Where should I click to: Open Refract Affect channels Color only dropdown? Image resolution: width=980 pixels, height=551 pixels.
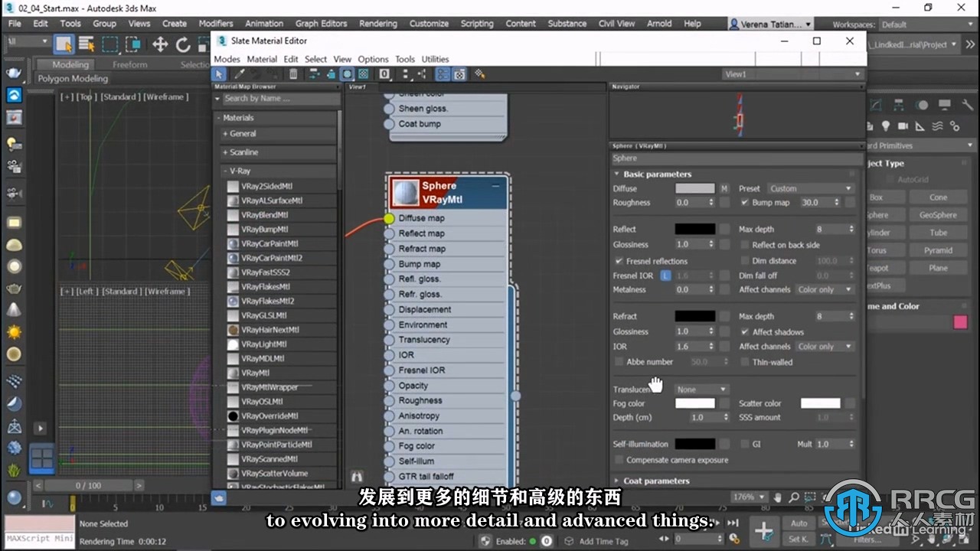pos(825,347)
